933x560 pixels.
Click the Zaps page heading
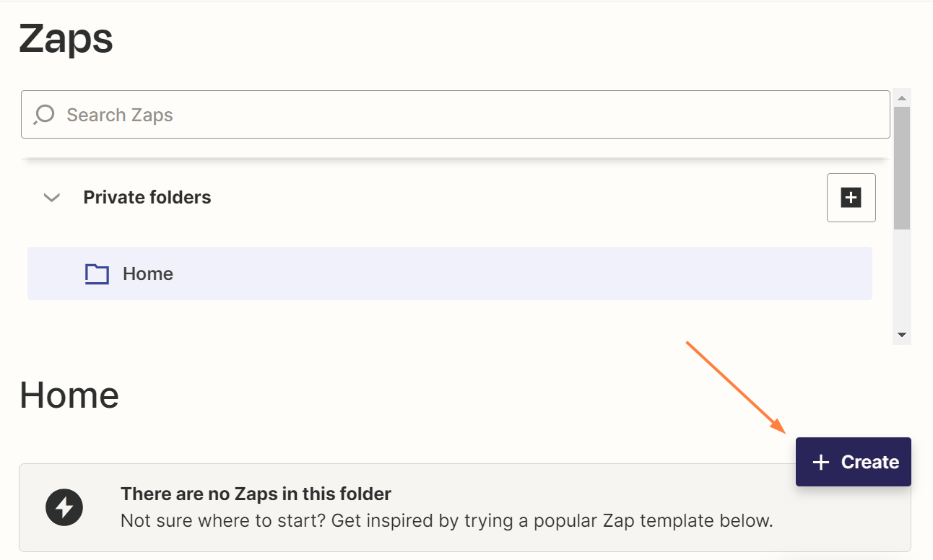click(x=66, y=39)
